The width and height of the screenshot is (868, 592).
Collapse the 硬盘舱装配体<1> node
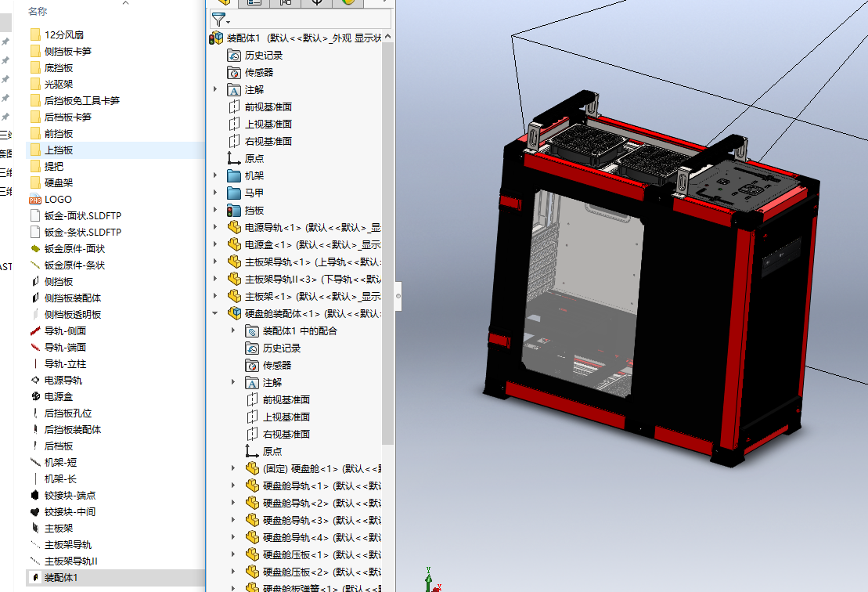tap(215, 313)
